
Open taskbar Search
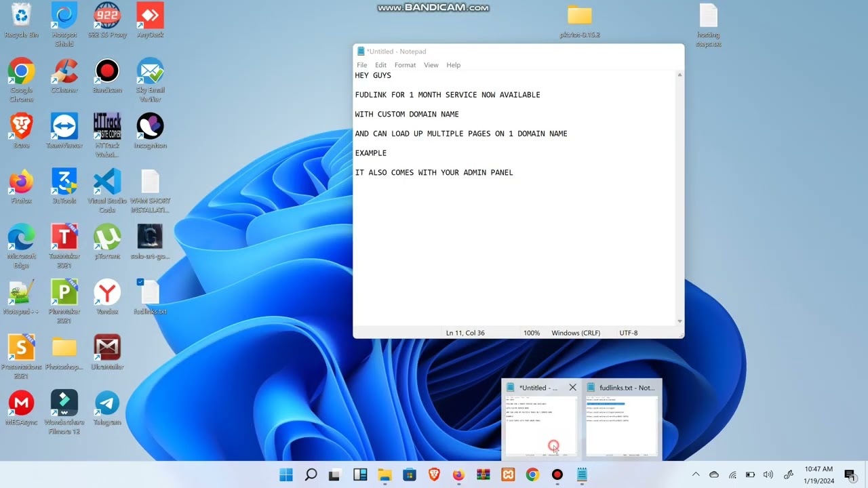311,475
